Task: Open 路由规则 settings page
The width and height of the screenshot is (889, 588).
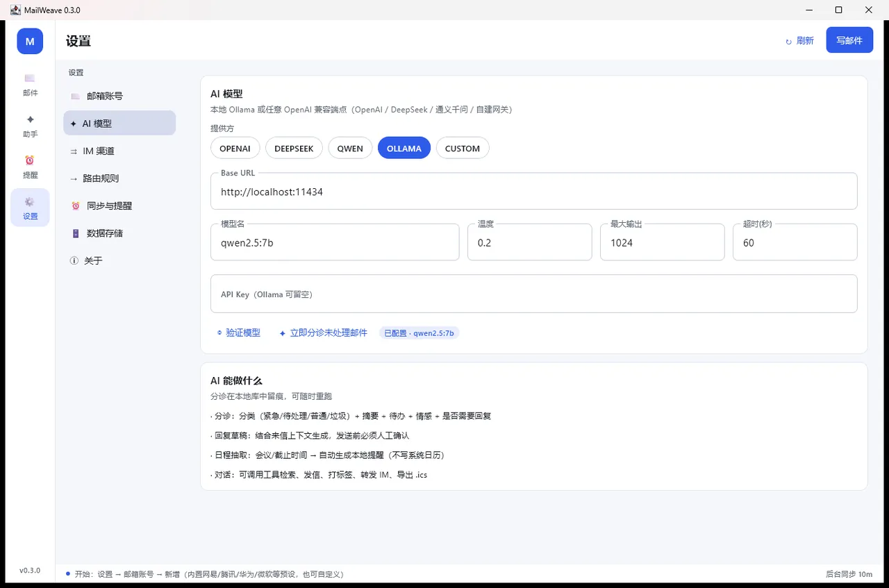Action: click(119, 178)
